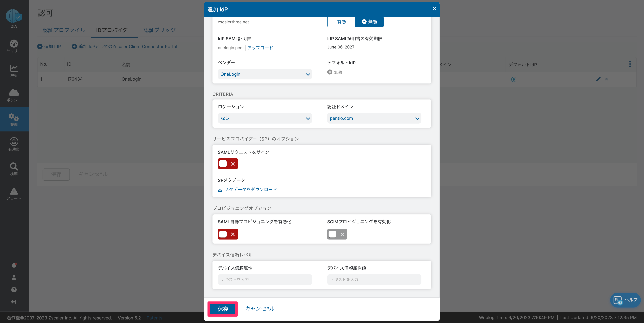Click the plus icon next to 追加 IdP
Screen dimensions: 644x323
[x=40, y=46]
